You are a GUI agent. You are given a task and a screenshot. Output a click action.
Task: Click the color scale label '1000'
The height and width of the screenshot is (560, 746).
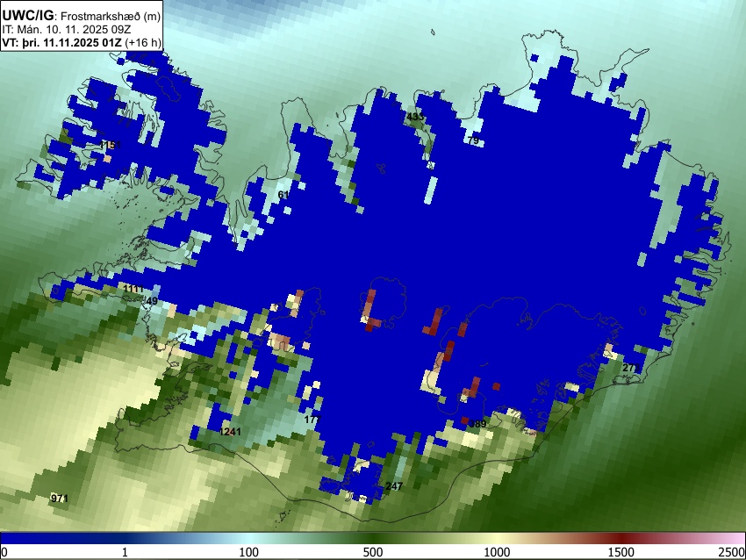(497, 552)
